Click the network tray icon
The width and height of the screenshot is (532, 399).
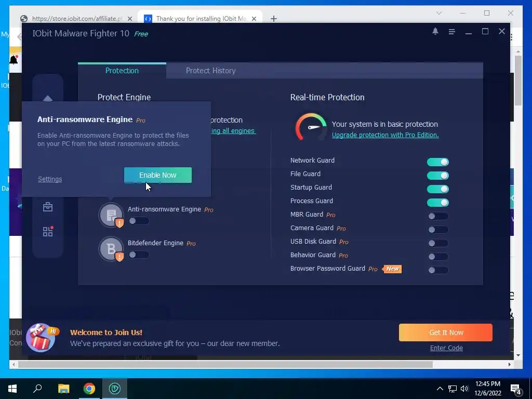(453, 389)
